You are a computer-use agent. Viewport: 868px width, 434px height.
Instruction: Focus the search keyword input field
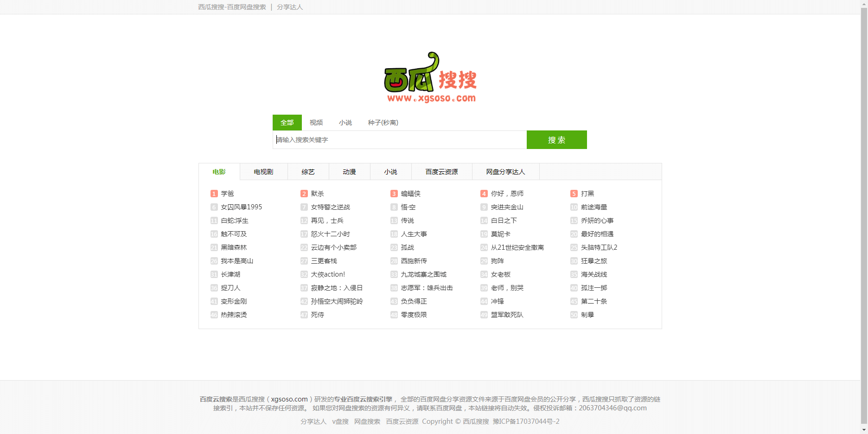pyautogui.click(x=400, y=140)
